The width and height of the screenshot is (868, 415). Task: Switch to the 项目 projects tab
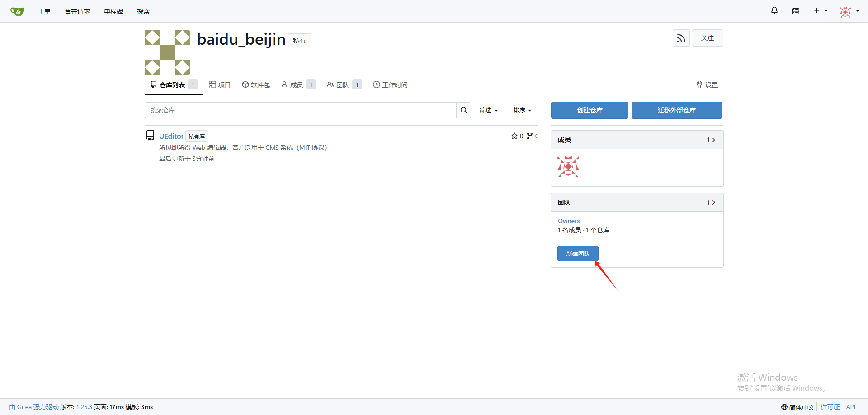[x=220, y=85]
